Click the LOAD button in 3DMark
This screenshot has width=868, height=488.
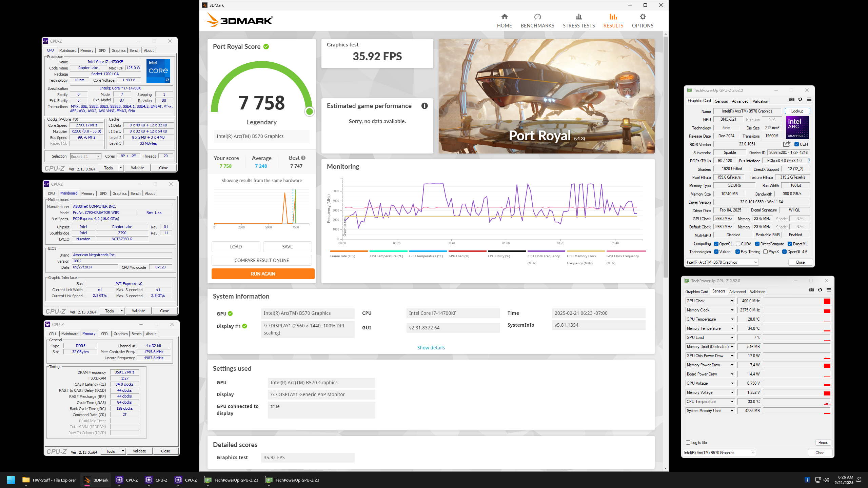(x=236, y=247)
